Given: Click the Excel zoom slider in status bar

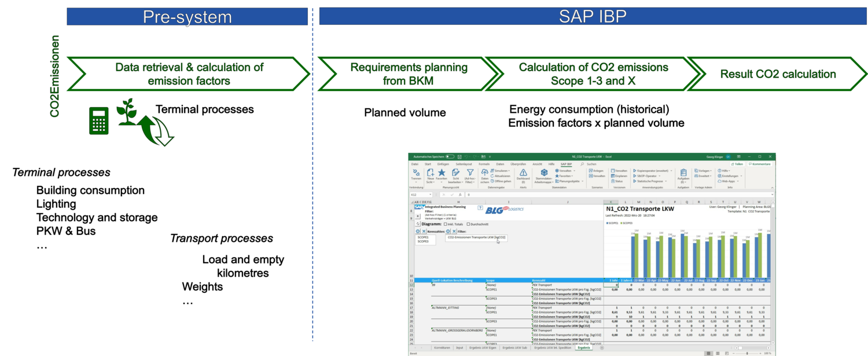Looking at the screenshot, I should coord(746,353).
